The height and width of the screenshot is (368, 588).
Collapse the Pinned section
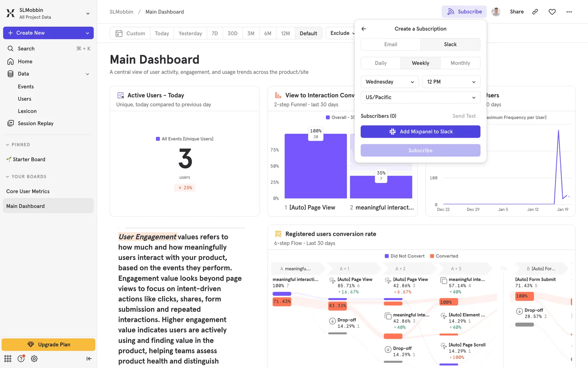pos(7,145)
